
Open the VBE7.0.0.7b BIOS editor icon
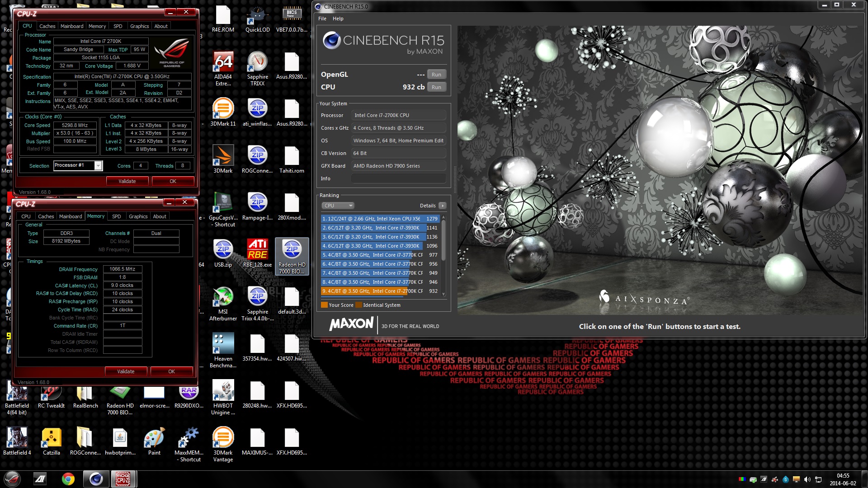[292, 19]
